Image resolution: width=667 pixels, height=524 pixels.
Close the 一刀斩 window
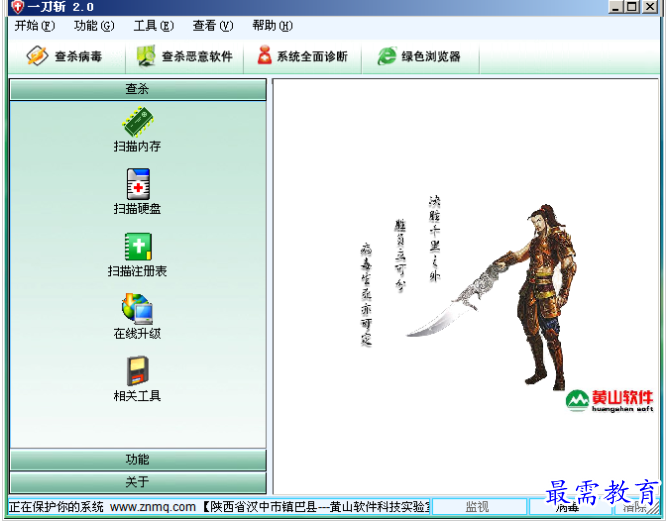coord(650,7)
